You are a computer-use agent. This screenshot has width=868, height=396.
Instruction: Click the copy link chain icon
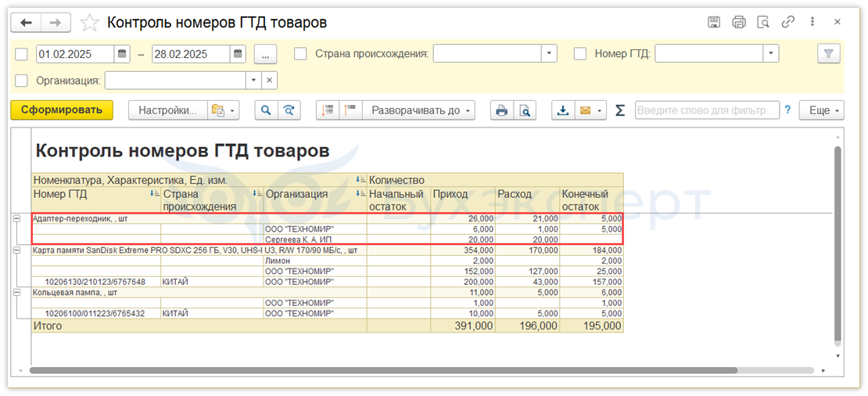[x=788, y=23]
